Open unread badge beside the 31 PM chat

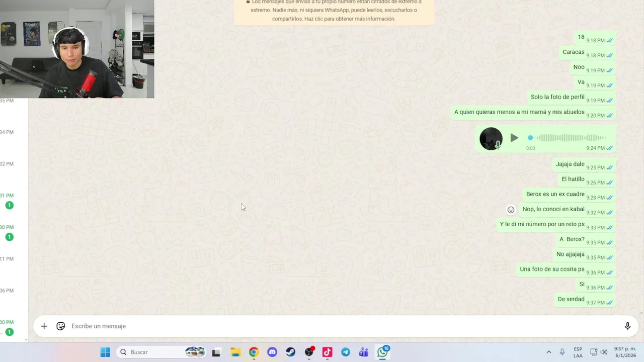tap(9, 205)
